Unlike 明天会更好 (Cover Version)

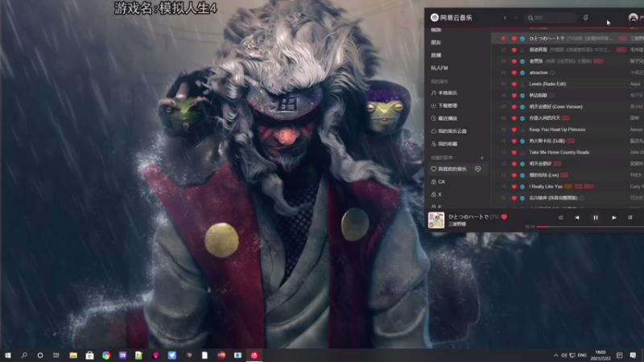pos(514,107)
